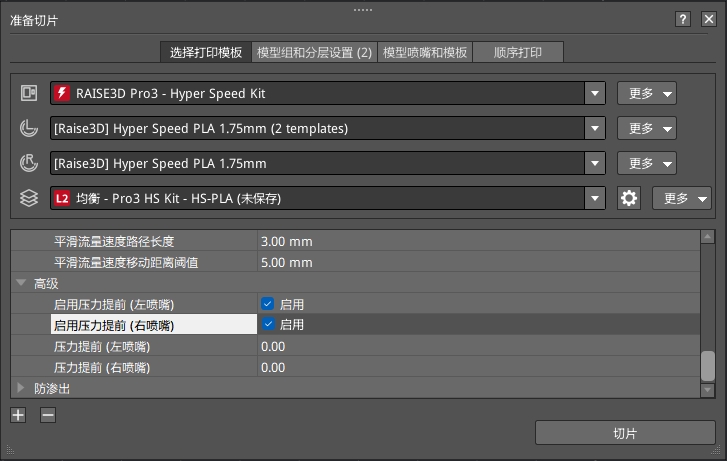This screenshot has width=727, height=461.
Task: Open the right extruder Hyper Speed PLA dropdown
Action: [595, 163]
